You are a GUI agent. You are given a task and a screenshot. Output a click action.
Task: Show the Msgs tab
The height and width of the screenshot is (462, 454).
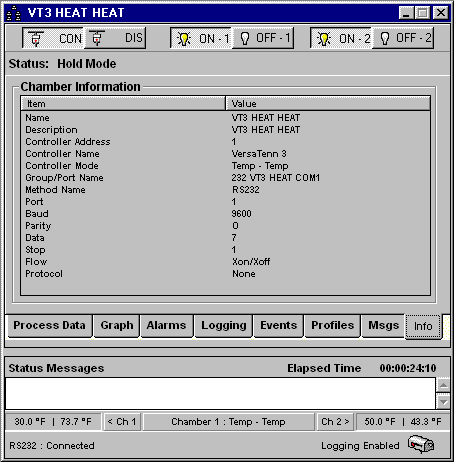(x=383, y=326)
